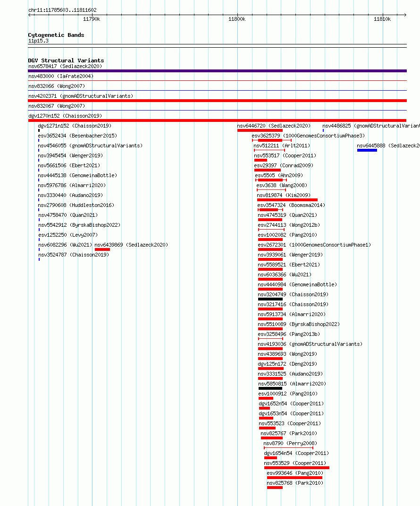The width and height of the screenshot is (420, 506).
Task: Select nsv5589521 (Ebert2021) label
Action: pos(289,265)
